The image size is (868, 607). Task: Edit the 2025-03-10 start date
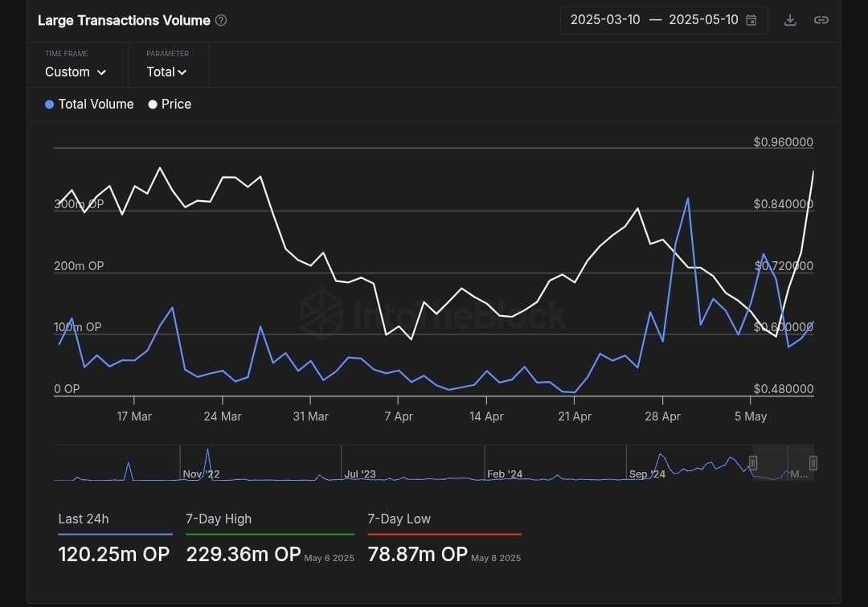point(605,20)
